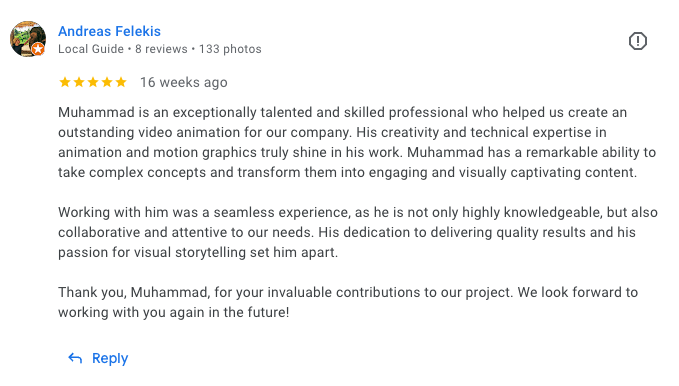Select the fourth yellow rating star
This screenshot has width=679, height=386.
(107, 82)
